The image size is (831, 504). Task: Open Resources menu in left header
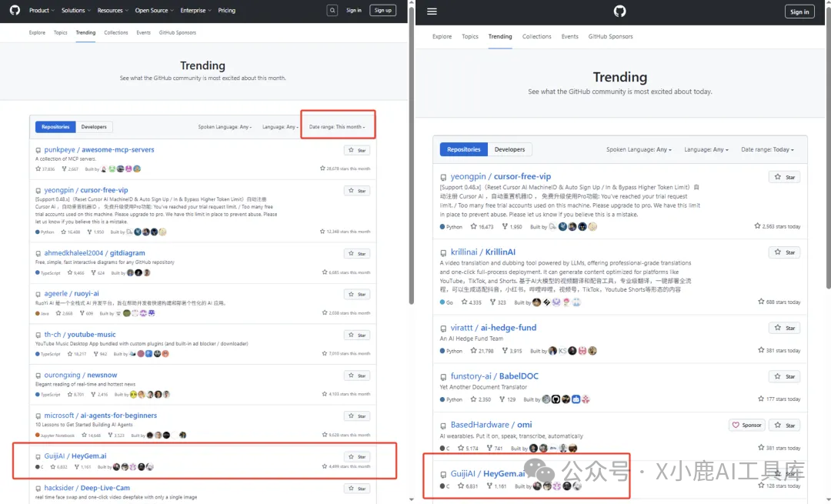click(x=113, y=10)
